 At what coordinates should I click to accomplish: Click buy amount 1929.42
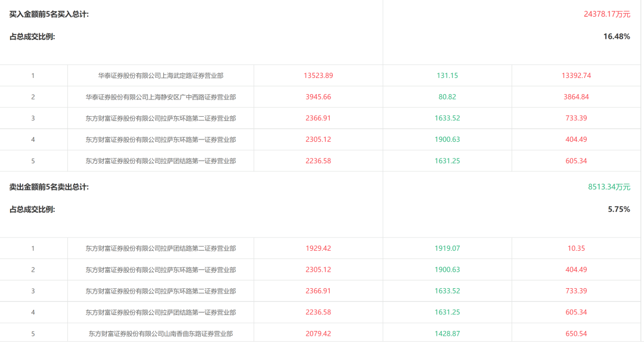(318, 248)
